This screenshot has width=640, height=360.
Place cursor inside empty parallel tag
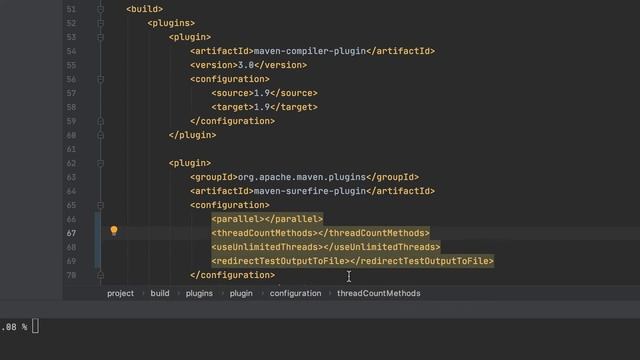pos(265,219)
